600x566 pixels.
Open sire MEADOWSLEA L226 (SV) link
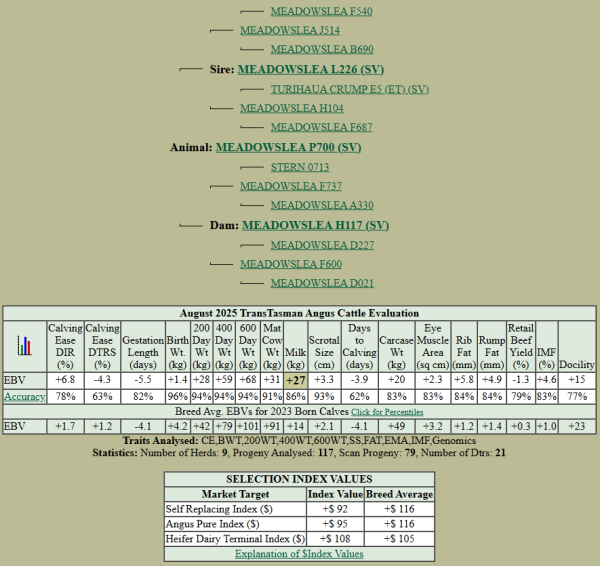coord(311,70)
